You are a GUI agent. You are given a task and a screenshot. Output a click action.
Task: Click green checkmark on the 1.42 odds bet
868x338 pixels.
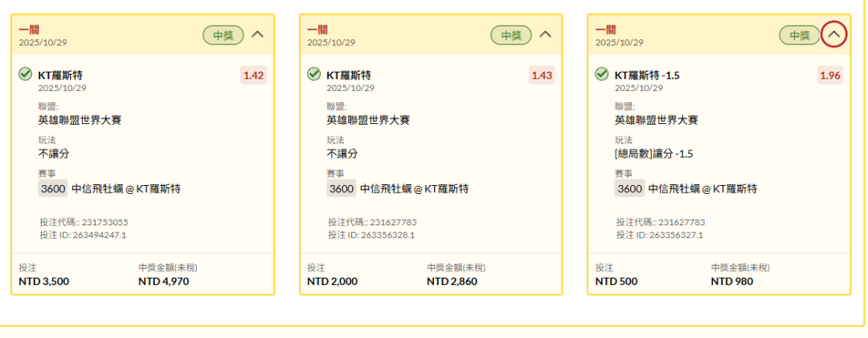tap(25, 75)
